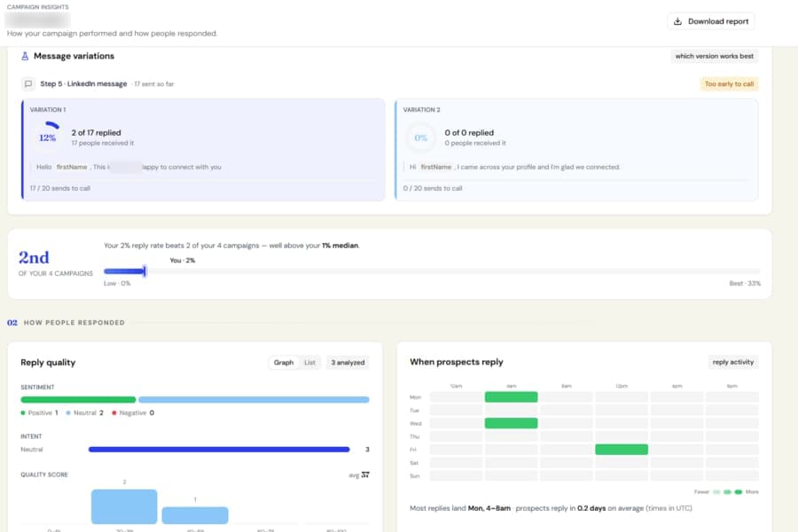Click the blue Neutral legend dot under Sentiment
Image resolution: width=798 pixels, height=532 pixels.
click(68, 413)
